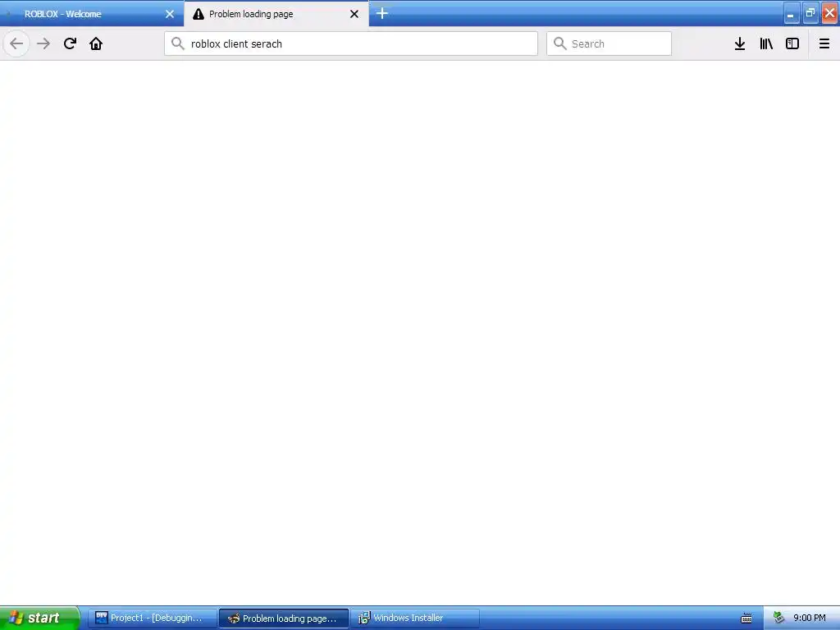This screenshot has height=630, width=840.
Task: Switch to Project1 Debugging taskbar window
Action: pos(152,618)
